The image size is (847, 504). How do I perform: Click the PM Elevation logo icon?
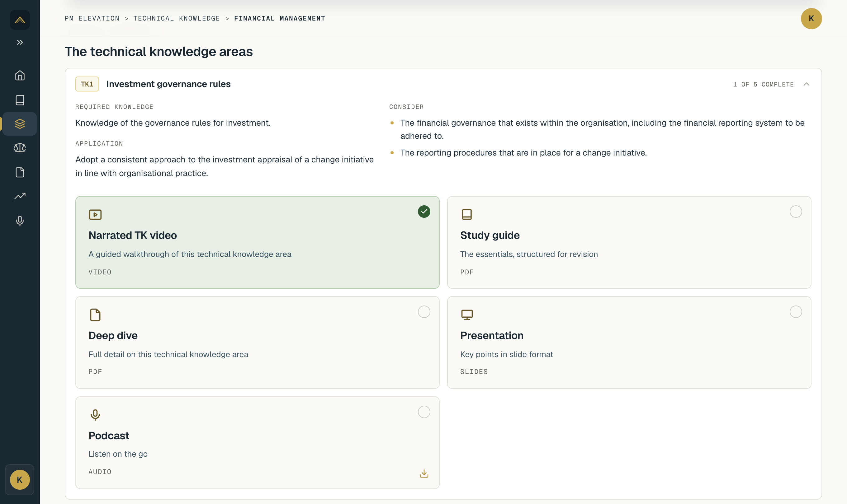(x=20, y=20)
